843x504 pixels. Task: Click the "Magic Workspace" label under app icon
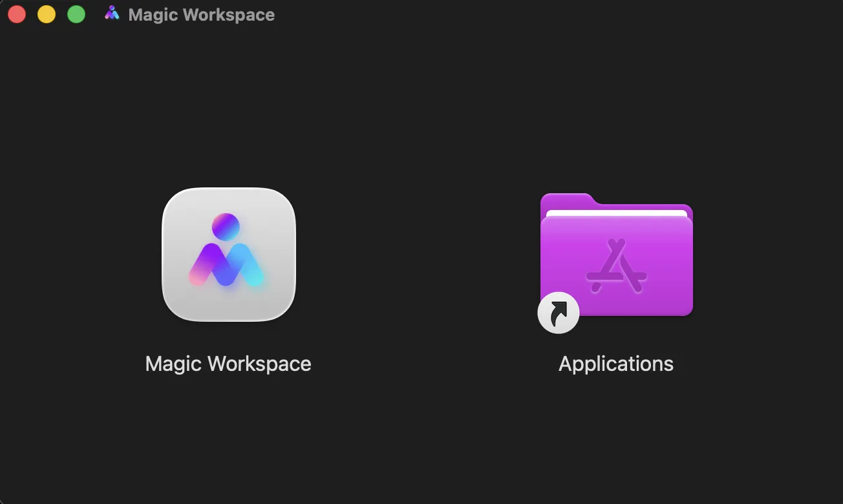[228, 364]
